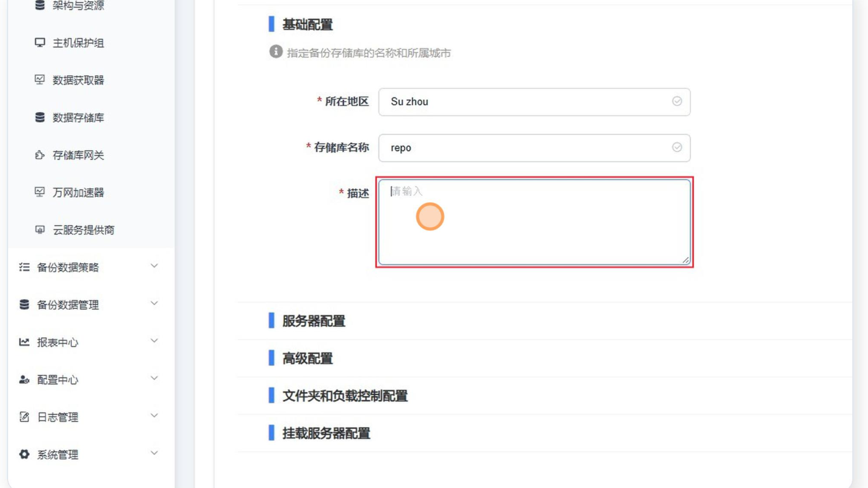
Task: Click the 基础配置 section heading
Action: [307, 25]
